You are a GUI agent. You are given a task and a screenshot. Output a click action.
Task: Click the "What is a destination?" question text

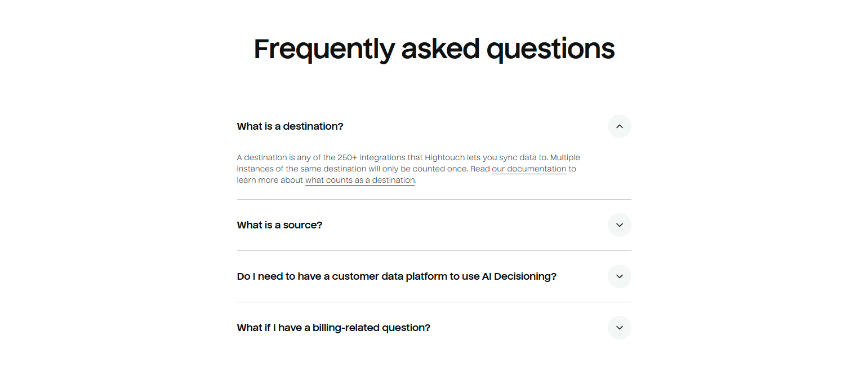pyautogui.click(x=290, y=126)
